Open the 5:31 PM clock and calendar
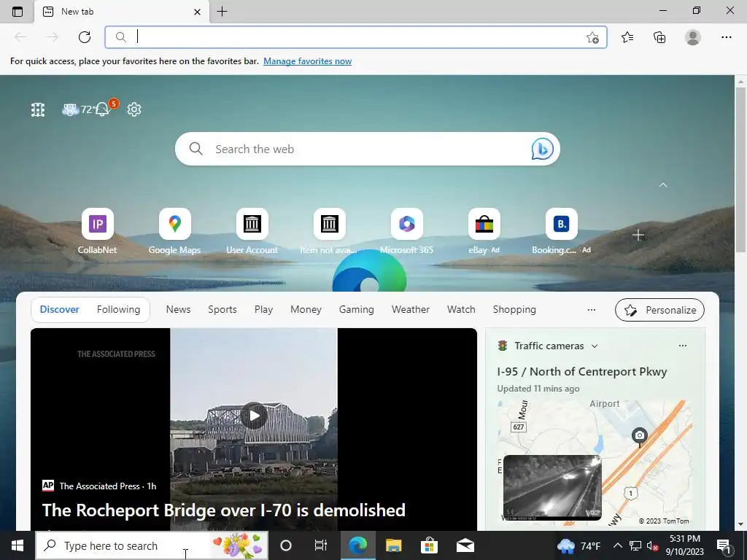Image resolution: width=747 pixels, height=560 pixels. coord(684,545)
